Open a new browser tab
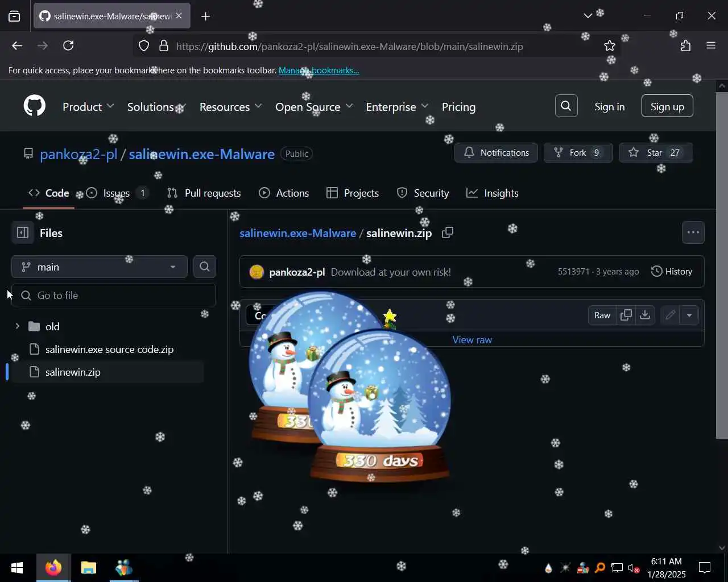 (206, 16)
